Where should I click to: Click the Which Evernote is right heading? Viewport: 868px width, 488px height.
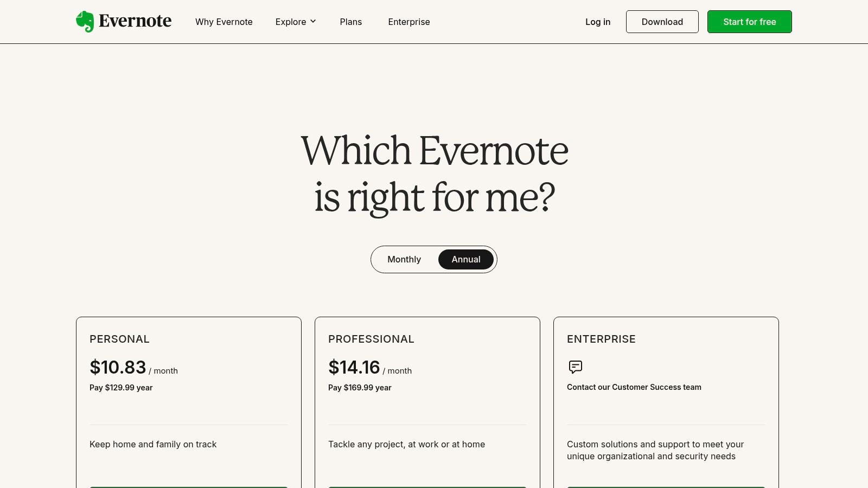434,174
